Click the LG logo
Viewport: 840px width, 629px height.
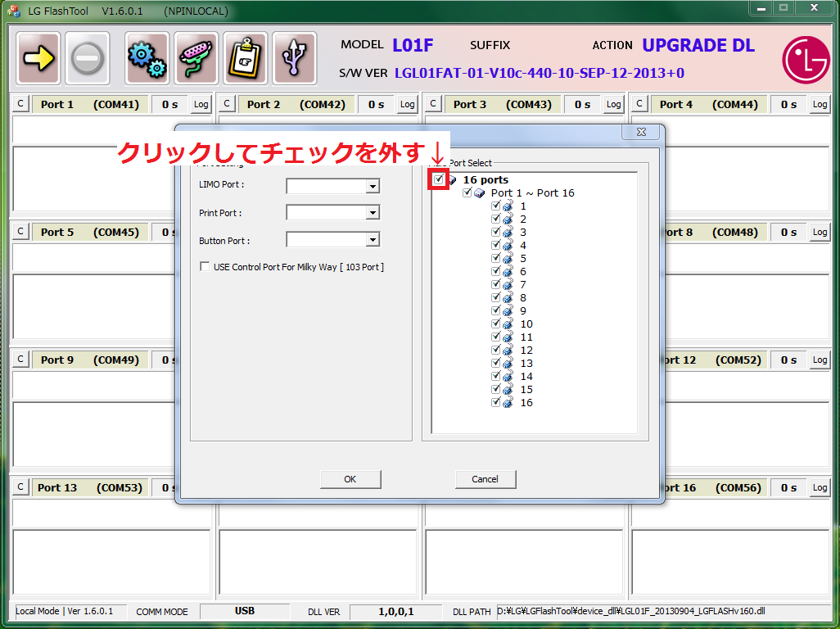tap(806, 59)
